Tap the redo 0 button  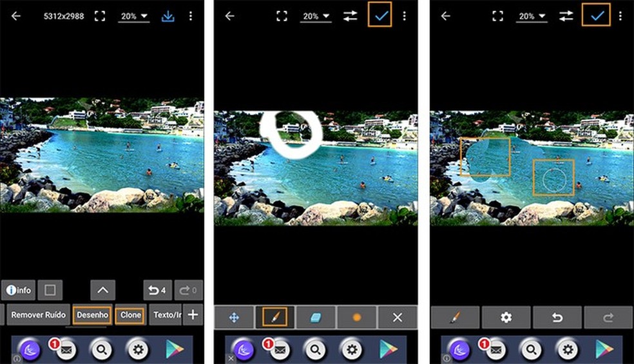pyautogui.click(x=188, y=290)
